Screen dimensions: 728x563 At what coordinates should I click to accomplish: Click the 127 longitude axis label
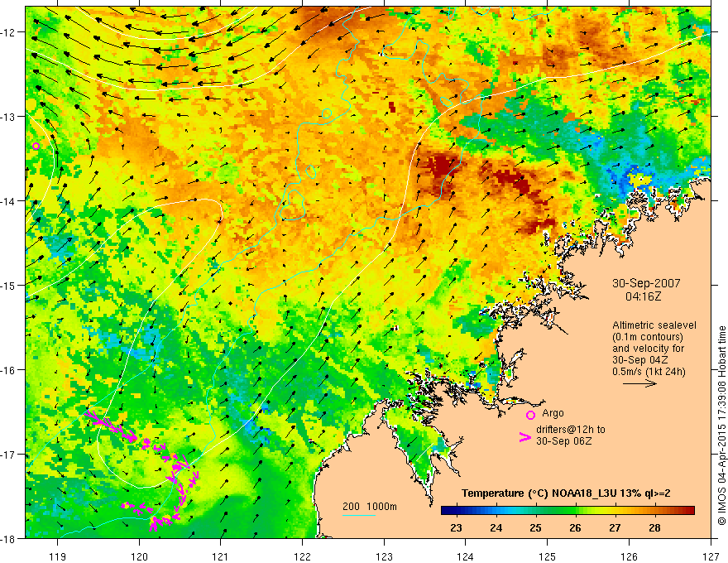click(711, 556)
